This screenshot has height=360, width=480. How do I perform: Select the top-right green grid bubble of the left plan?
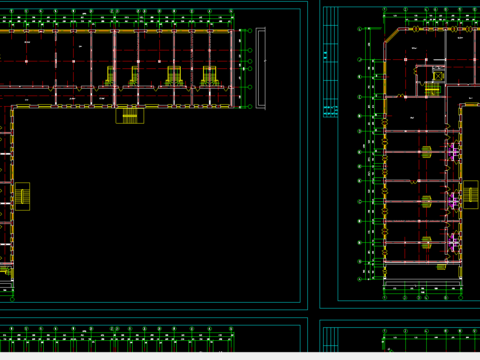pyautogui.click(x=250, y=31)
